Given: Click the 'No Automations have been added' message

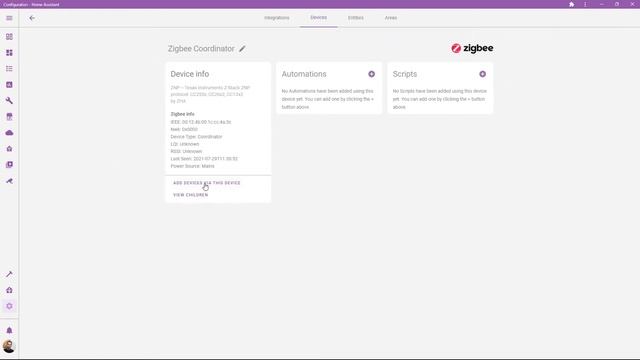Looking at the screenshot, I should tap(328, 99).
